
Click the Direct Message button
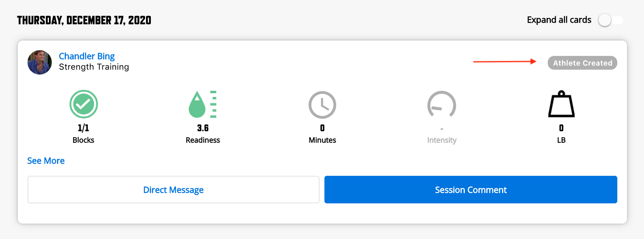(174, 190)
